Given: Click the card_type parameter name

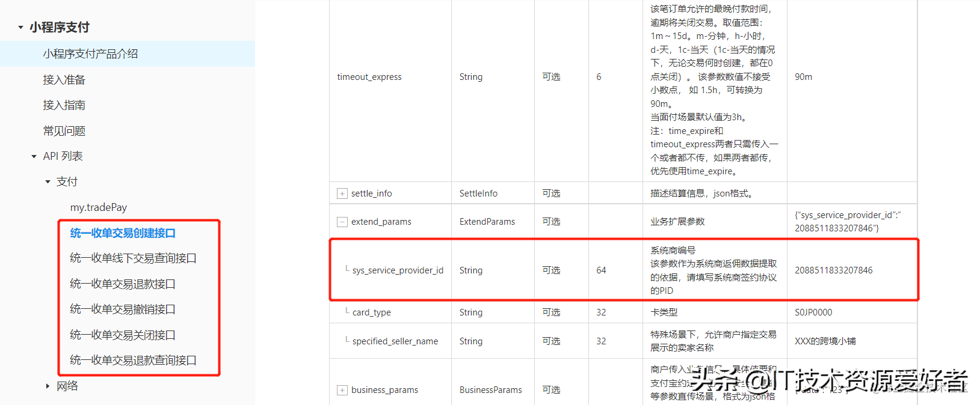Looking at the screenshot, I should [372, 312].
